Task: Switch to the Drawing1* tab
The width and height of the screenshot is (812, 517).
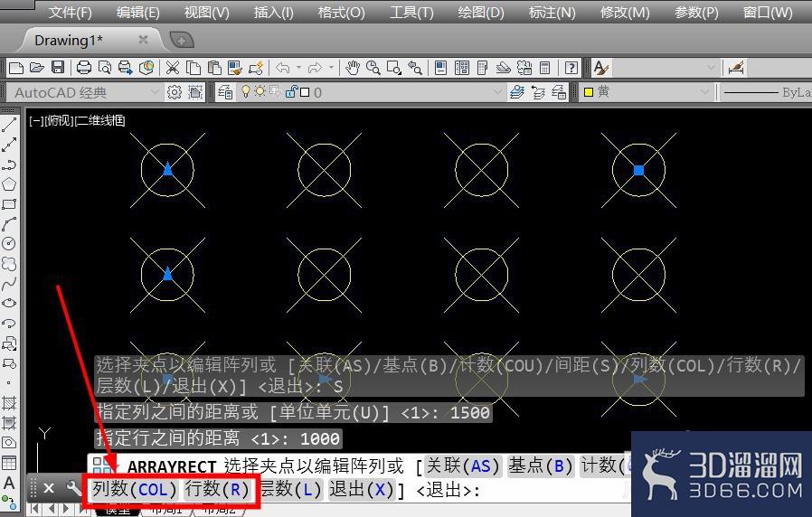Action: pos(69,40)
